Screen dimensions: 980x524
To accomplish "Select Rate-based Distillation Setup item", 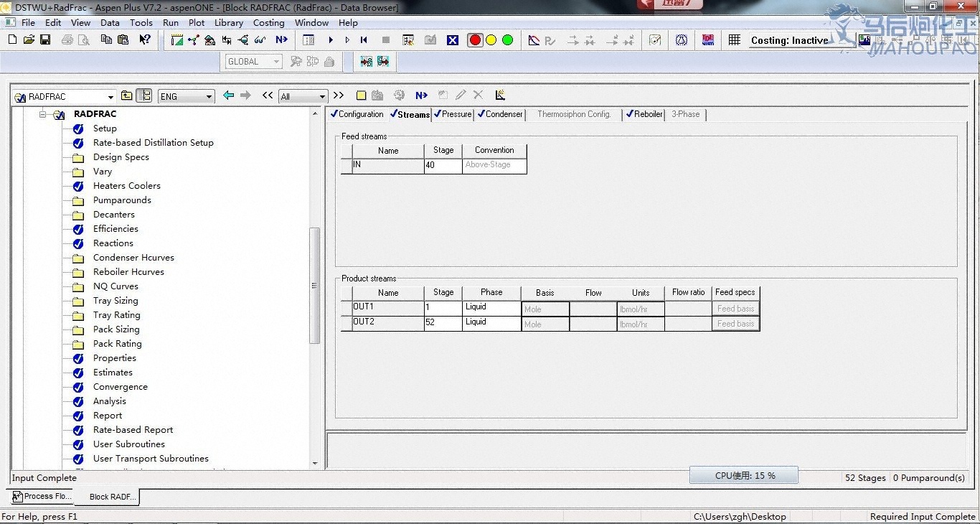I will click(154, 143).
